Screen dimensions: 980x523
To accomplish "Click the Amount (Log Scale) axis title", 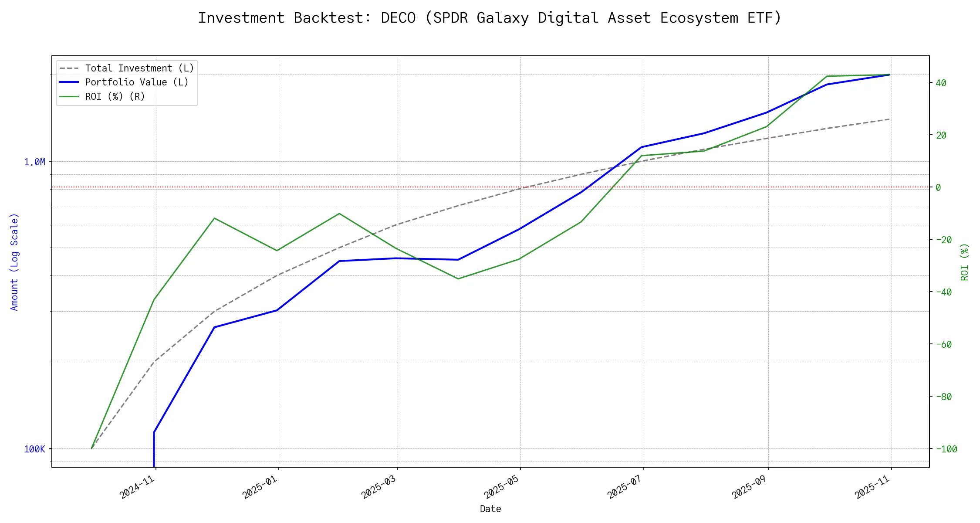I will (14, 261).
